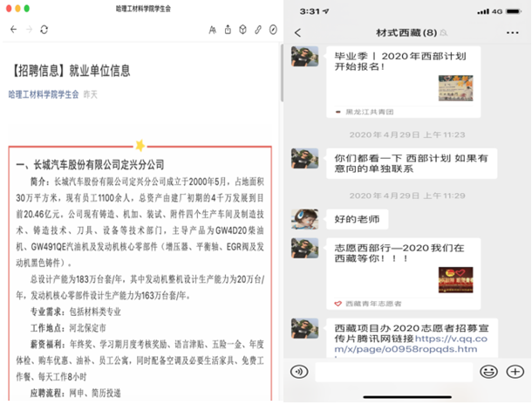The width and height of the screenshot is (532, 405).
Task: Tap the chat message input field
Action: coord(393,371)
